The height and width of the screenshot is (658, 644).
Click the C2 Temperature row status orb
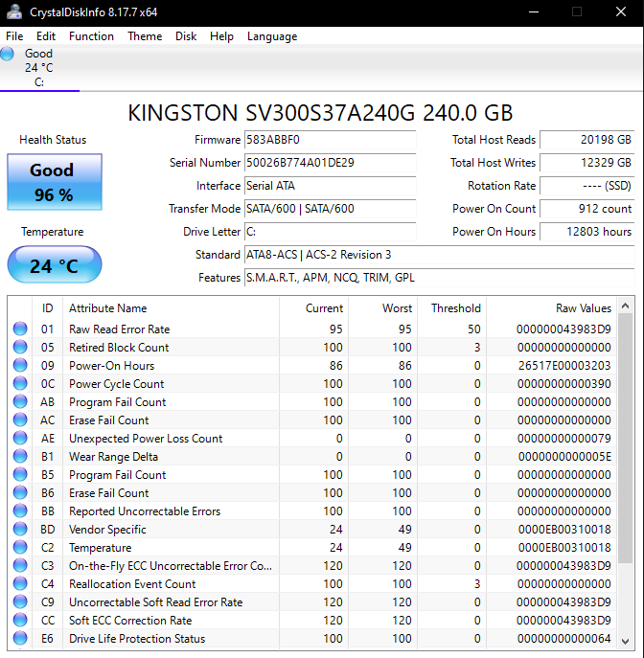point(20,547)
